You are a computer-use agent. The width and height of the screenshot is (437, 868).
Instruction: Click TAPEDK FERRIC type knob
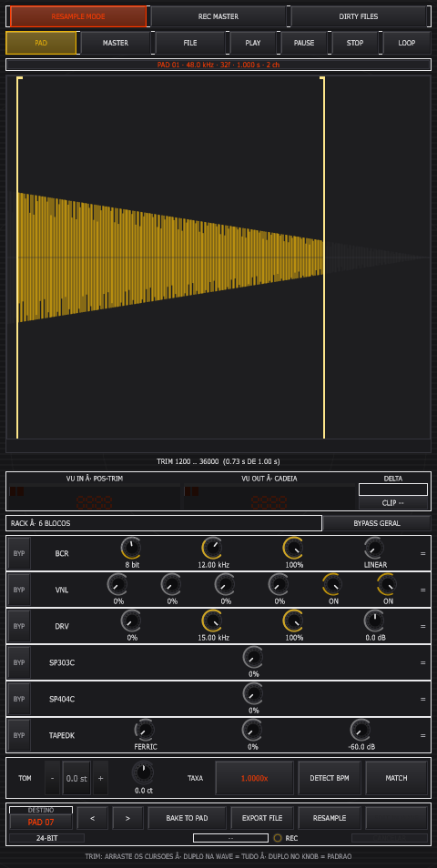(145, 731)
